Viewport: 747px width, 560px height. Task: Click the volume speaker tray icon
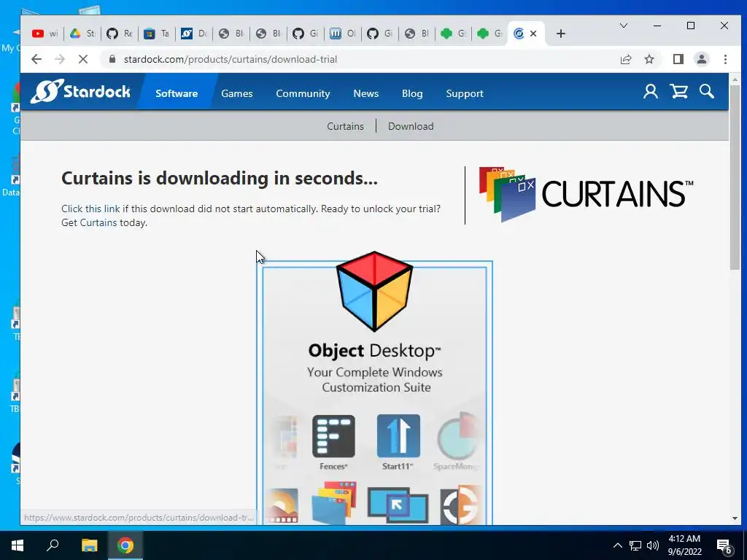(x=653, y=545)
